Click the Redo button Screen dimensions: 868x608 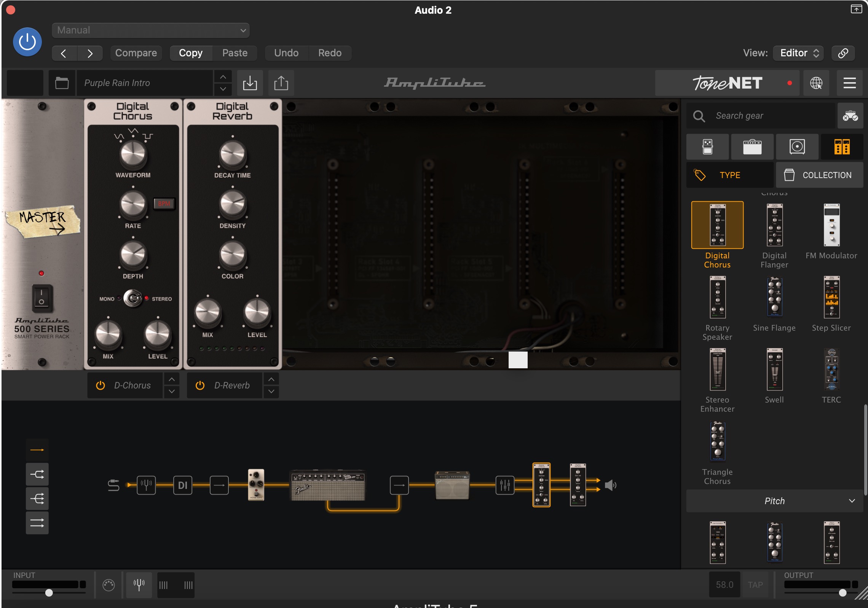pos(330,53)
